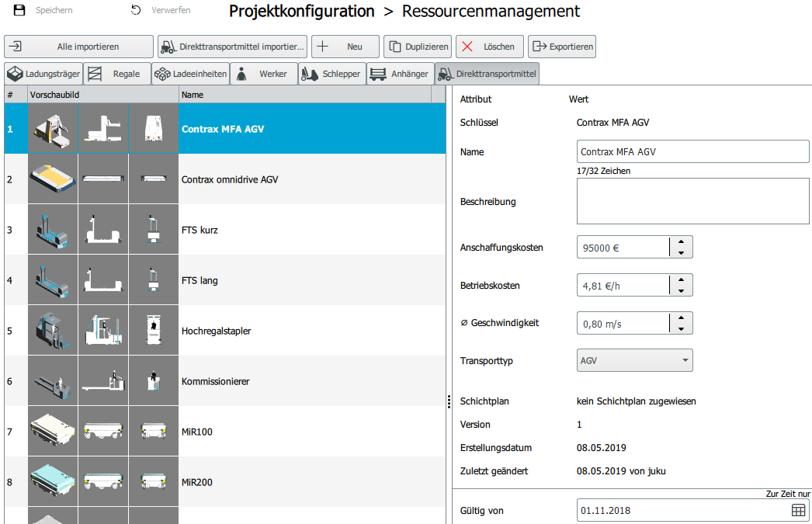Image resolution: width=812 pixels, height=524 pixels.
Task: Click FTS lang side-view thumbnail
Action: [103, 279]
